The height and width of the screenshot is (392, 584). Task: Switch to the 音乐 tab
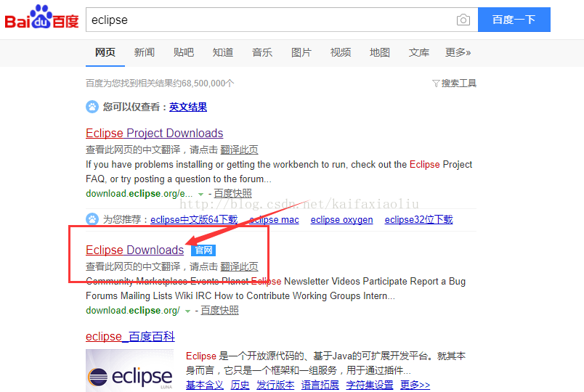(261, 52)
